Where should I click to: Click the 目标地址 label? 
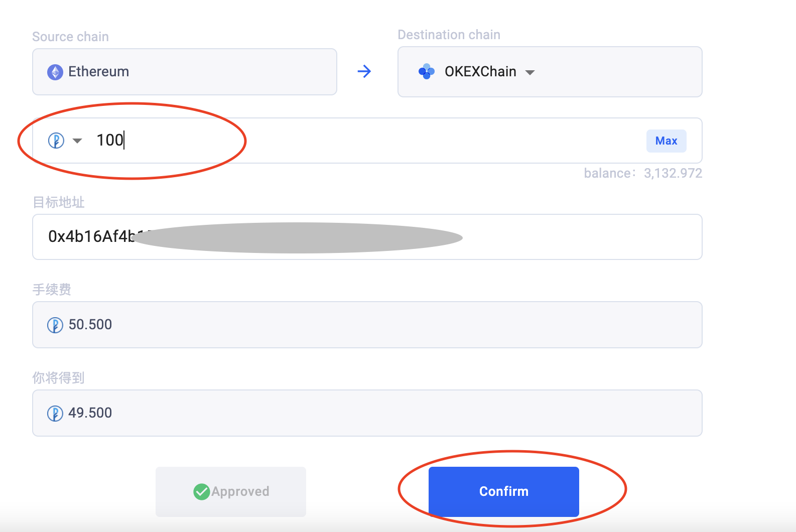point(59,202)
